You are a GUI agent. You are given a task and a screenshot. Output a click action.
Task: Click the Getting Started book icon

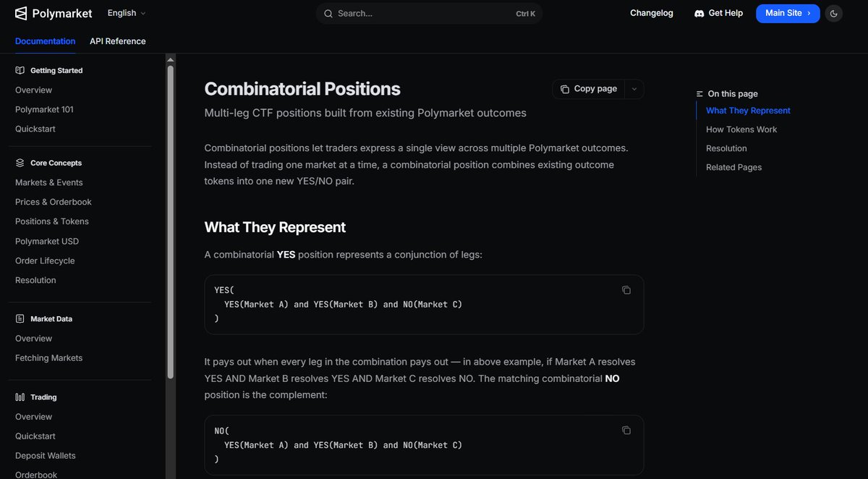click(x=20, y=70)
